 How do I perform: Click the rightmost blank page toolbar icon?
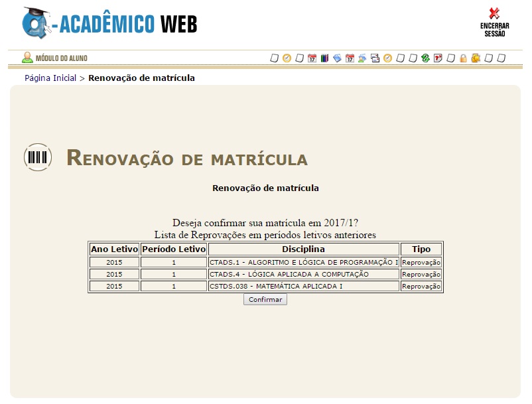tap(501, 58)
